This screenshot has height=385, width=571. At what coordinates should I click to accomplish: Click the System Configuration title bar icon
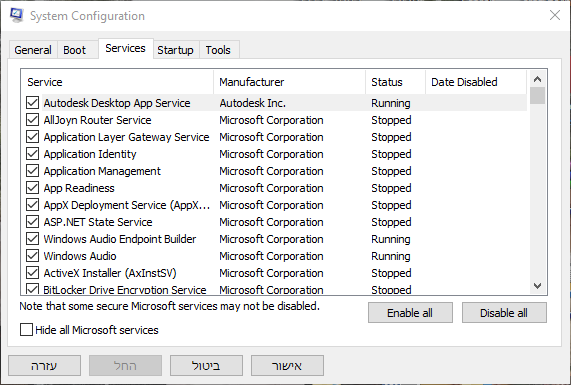[x=16, y=15]
